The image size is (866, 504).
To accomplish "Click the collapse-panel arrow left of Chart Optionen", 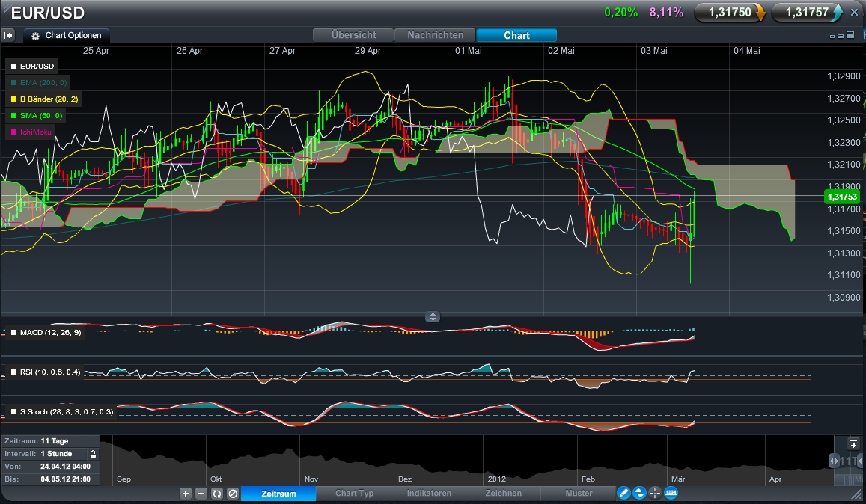I will (x=8, y=35).
